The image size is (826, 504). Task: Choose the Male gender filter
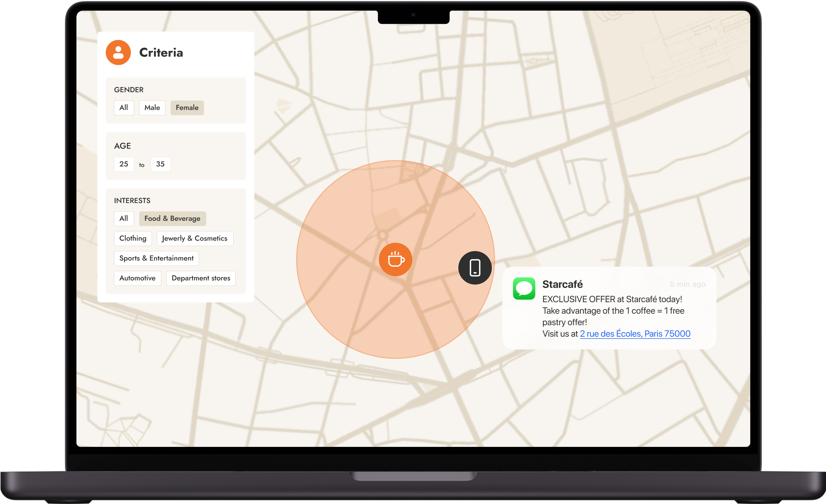(x=152, y=108)
